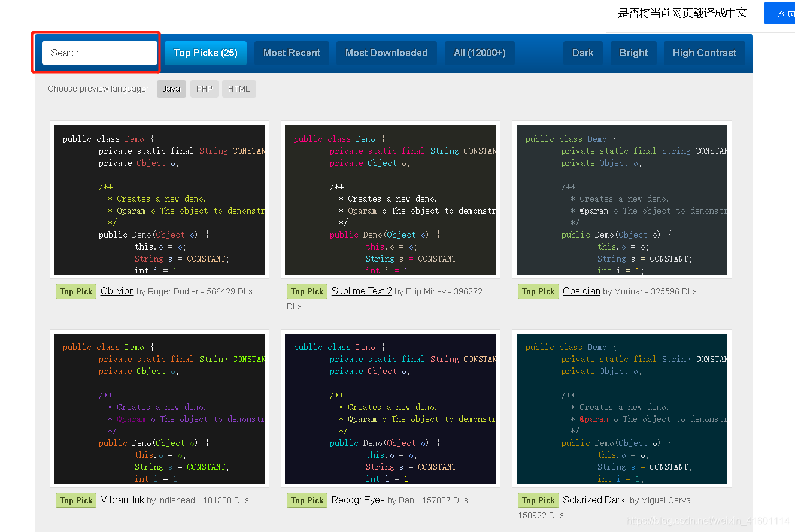
Task: Click the blue browser translate button
Action: click(779, 13)
